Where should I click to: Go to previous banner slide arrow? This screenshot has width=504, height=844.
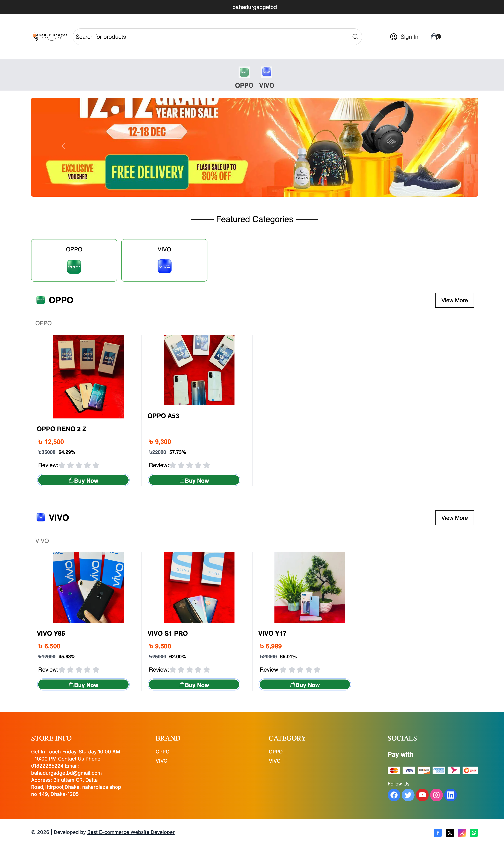tap(63, 146)
